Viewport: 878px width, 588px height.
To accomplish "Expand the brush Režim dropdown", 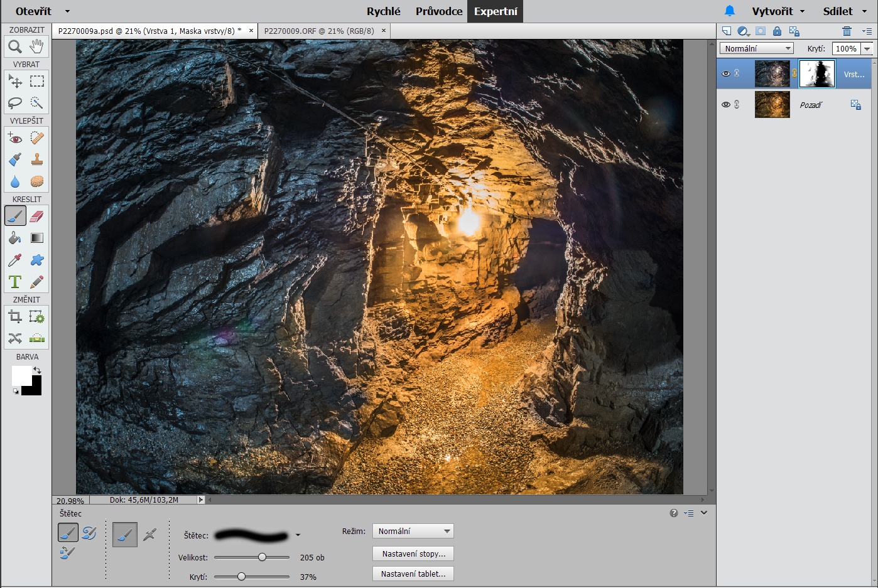I will click(x=413, y=532).
